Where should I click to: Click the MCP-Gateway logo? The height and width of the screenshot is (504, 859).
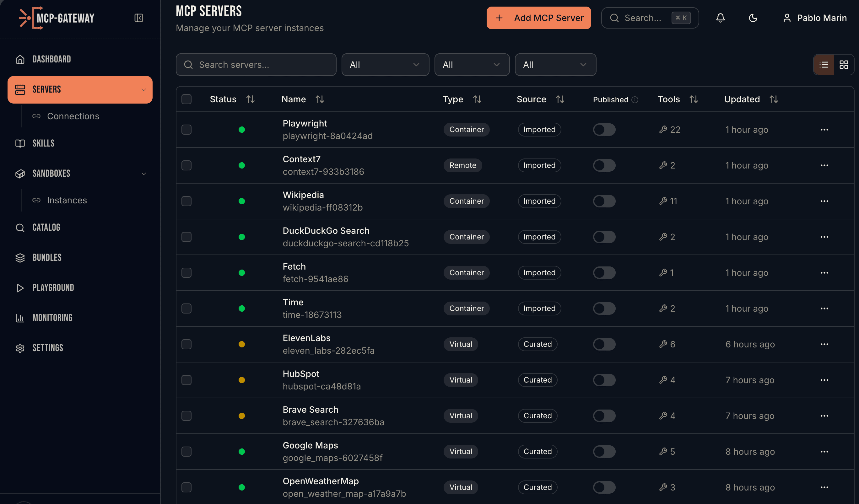(56, 18)
